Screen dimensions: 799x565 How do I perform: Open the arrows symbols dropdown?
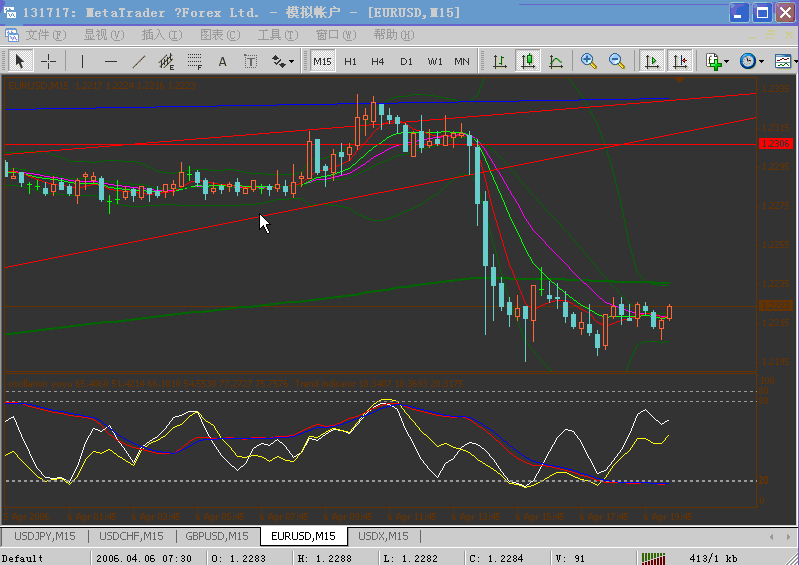[284, 61]
